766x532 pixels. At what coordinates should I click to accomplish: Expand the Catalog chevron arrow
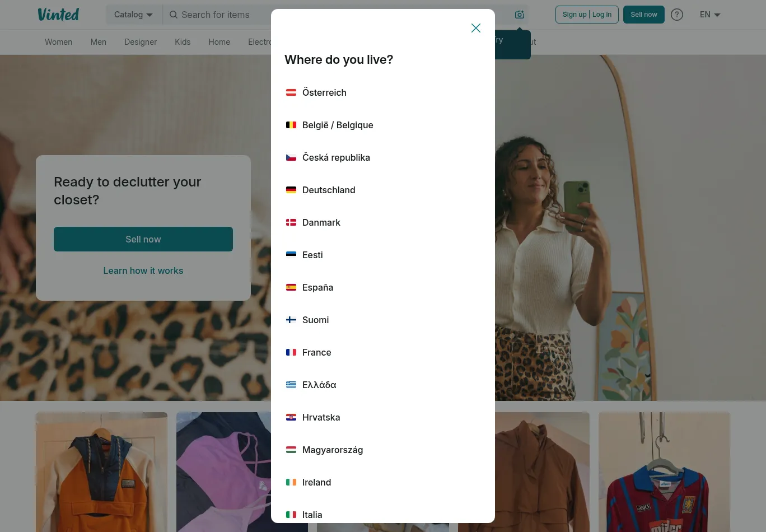coord(149,15)
